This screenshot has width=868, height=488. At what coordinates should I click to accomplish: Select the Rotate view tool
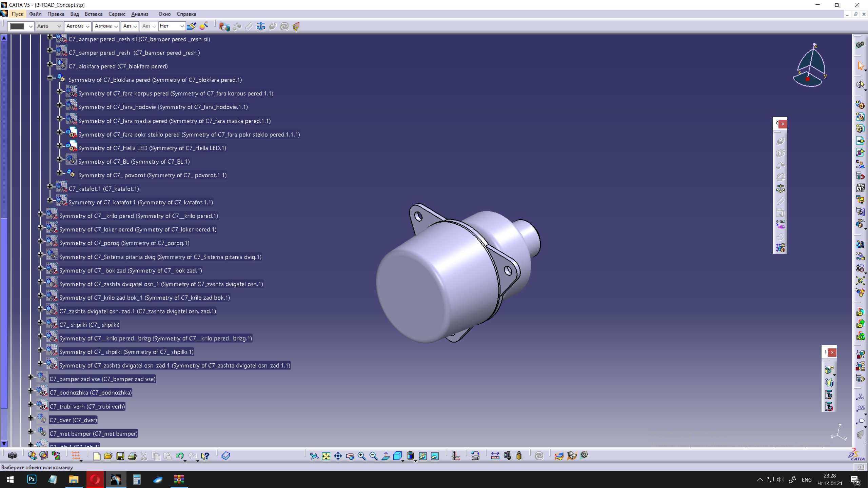click(350, 456)
